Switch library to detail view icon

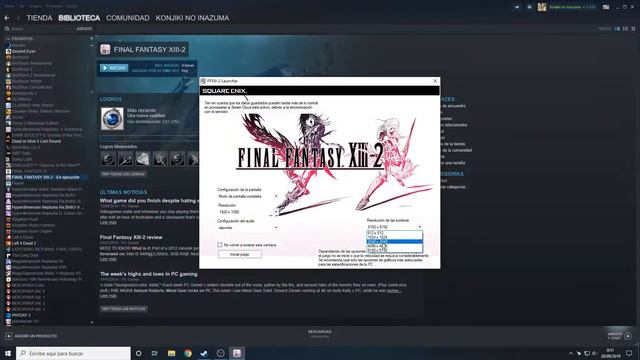[617, 29]
